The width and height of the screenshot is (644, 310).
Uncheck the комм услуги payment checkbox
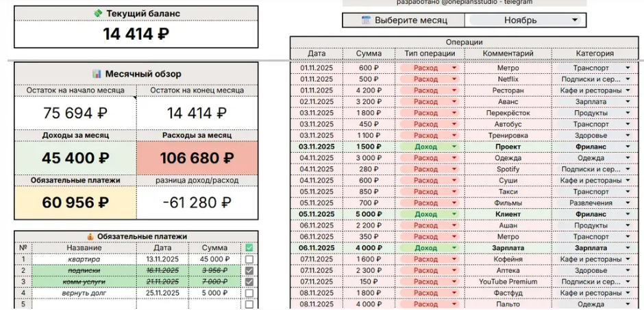click(x=249, y=281)
